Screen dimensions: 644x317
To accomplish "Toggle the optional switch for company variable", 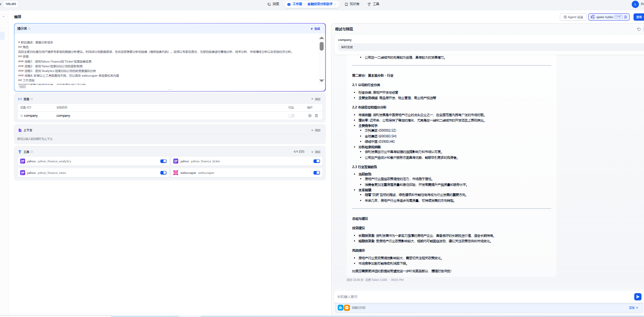I will tap(291, 116).
